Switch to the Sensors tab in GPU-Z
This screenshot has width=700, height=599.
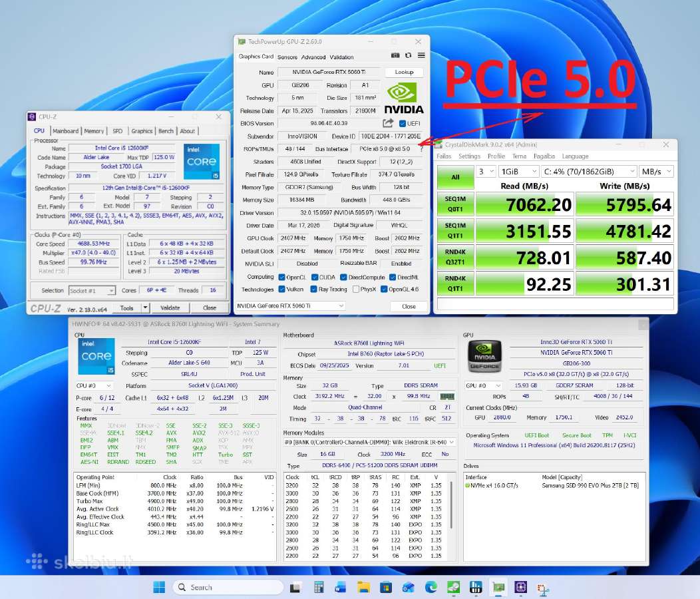(x=287, y=57)
